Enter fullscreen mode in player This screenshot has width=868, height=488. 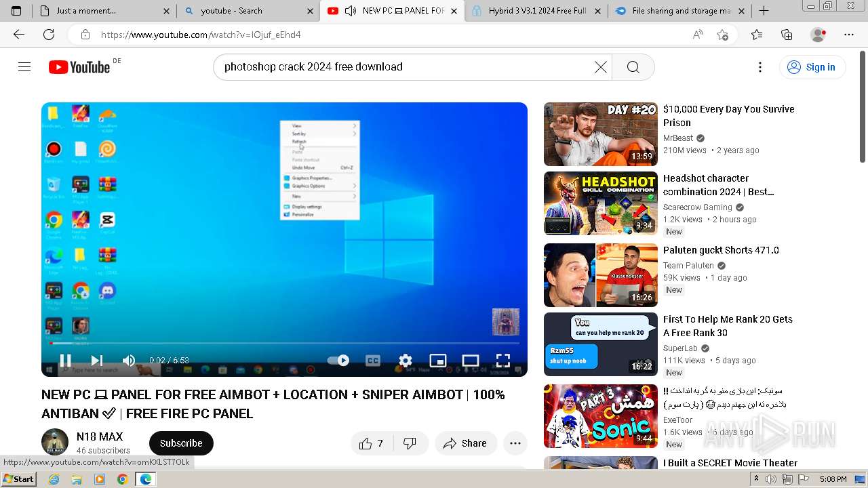pos(502,360)
